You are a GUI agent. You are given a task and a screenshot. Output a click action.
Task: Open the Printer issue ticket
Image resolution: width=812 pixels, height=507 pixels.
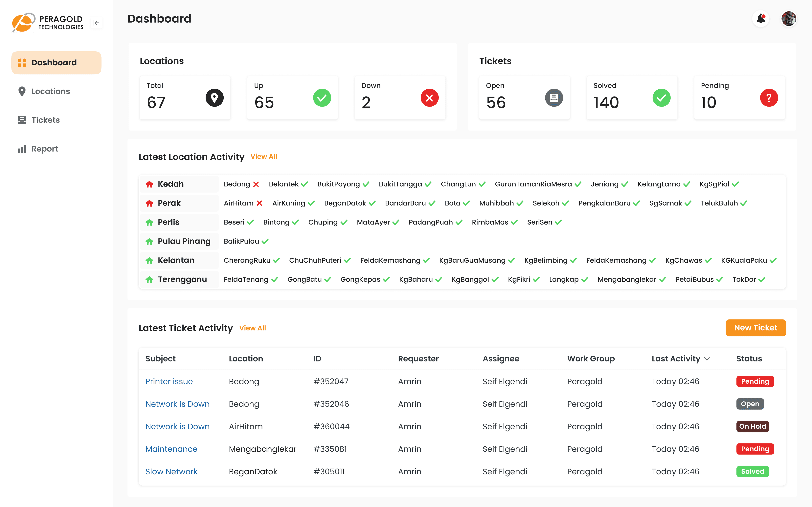[169, 381]
